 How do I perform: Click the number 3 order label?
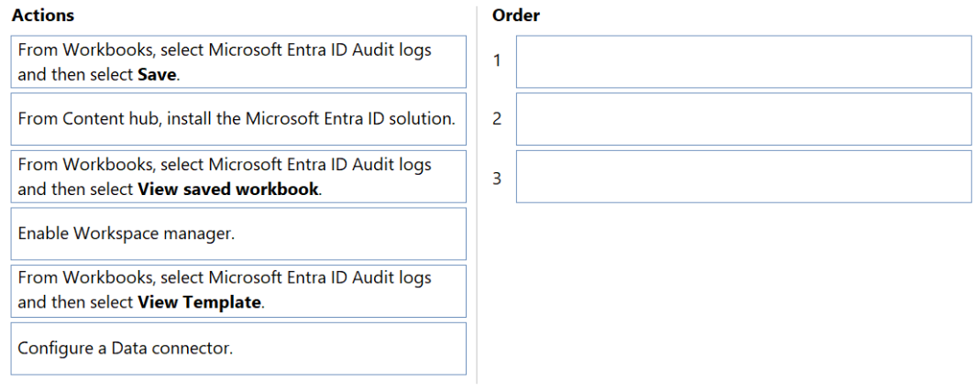point(497,179)
